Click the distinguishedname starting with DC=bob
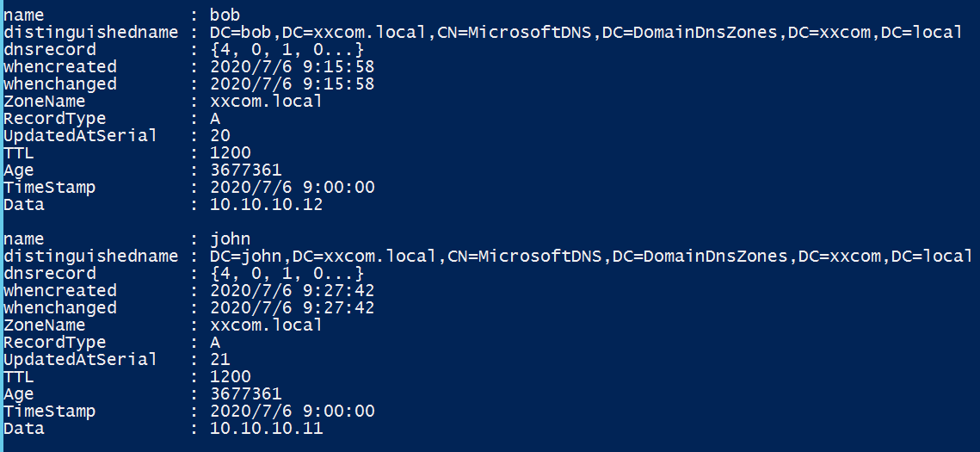 (585, 33)
